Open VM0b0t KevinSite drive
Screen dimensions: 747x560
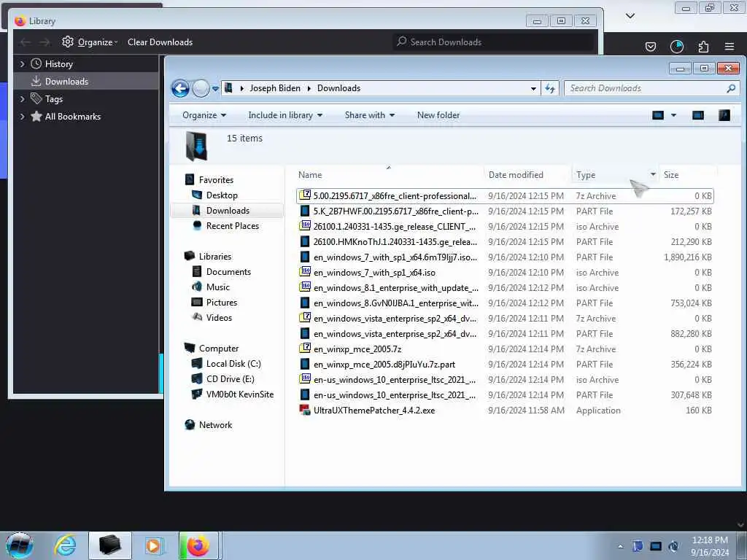tap(239, 394)
